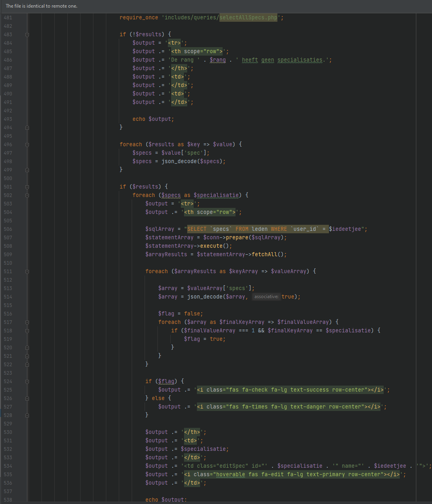Fold the foreach $specs loop at line 502

27,195
